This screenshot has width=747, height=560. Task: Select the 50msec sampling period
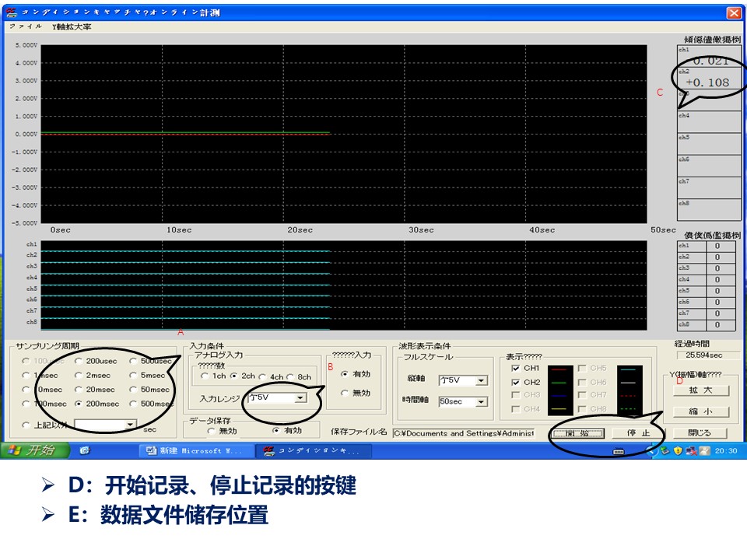click(x=133, y=390)
